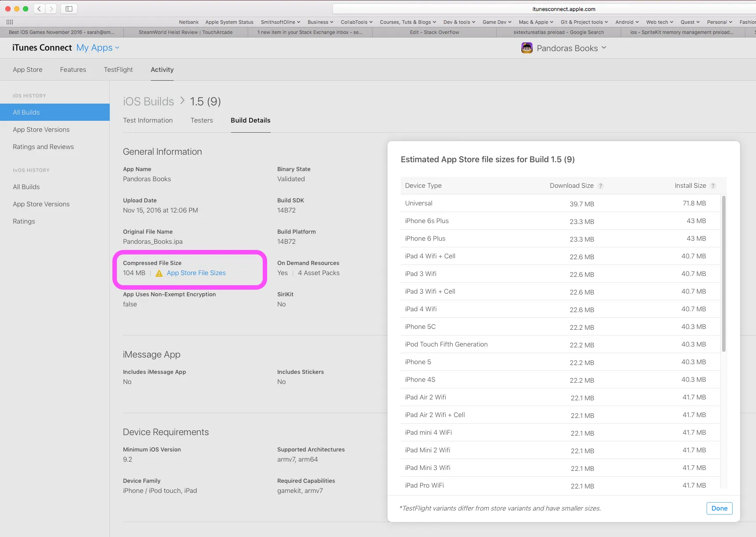Click the file sizes table scrollbar
Viewport: 756px width, 537px height.
pyautogui.click(x=723, y=274)
